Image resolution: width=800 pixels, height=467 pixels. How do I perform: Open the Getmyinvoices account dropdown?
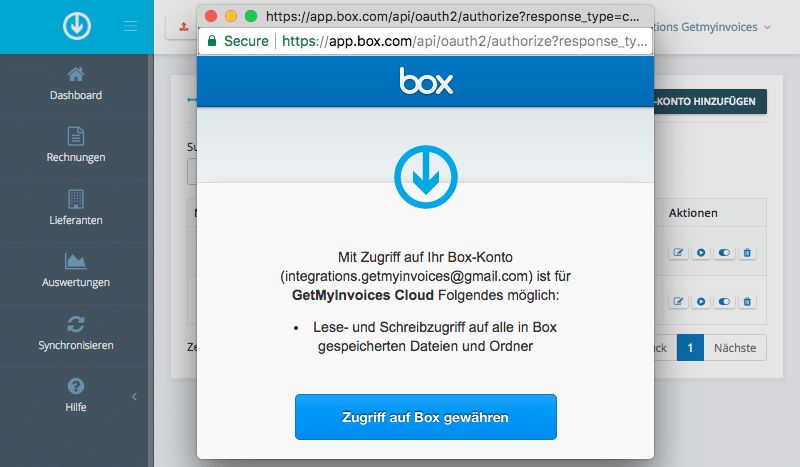pos(712,27)
